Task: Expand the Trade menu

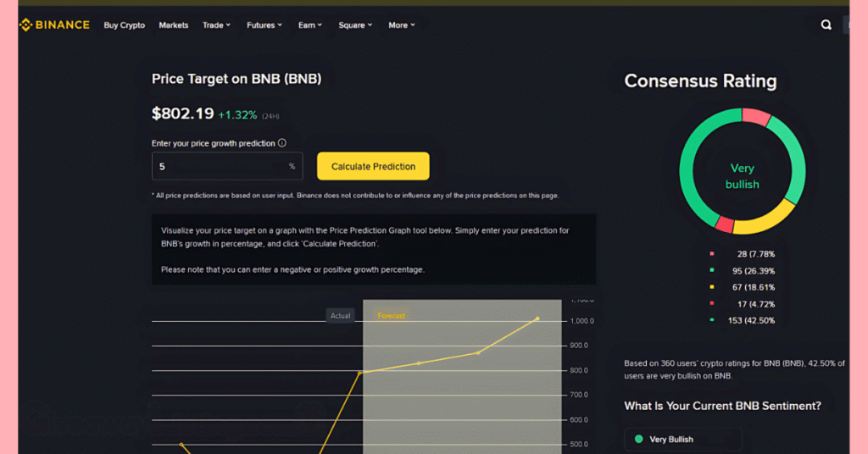Action: 216,25
